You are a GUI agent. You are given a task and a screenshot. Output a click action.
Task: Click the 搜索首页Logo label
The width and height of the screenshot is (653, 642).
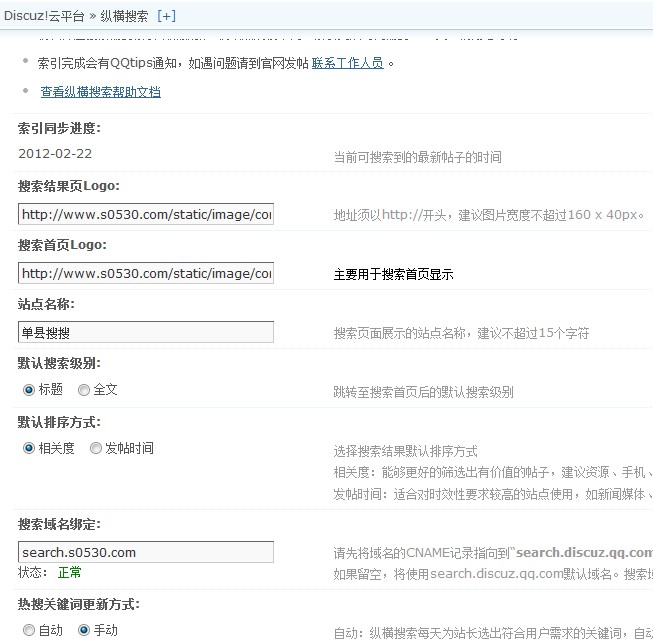[62, 245]
